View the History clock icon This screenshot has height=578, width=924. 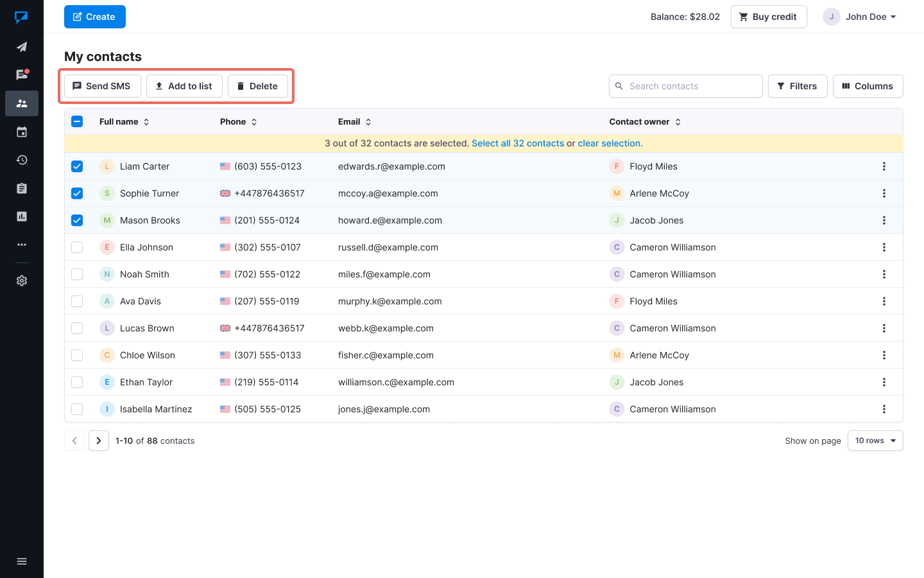tap(22, 160)
